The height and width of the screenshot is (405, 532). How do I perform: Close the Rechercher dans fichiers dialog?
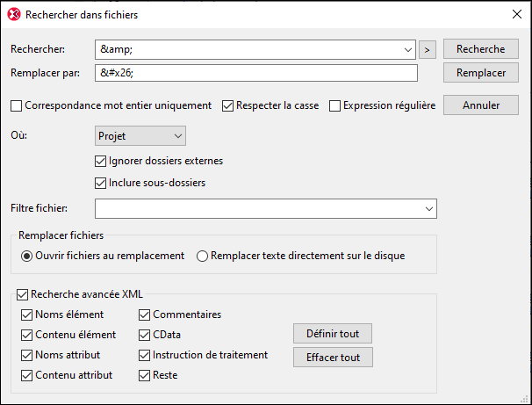515,15
